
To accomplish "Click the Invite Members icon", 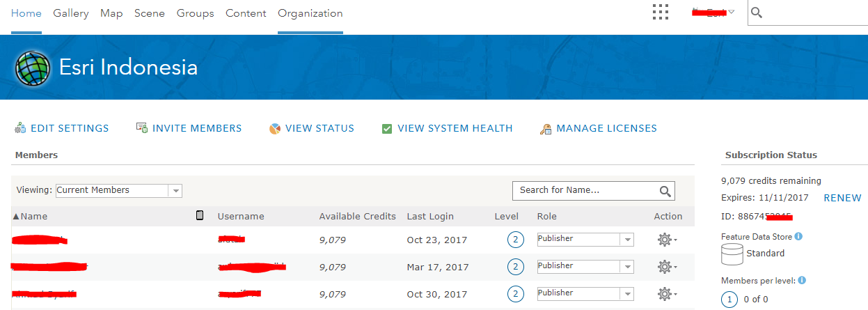I will tap(141, 128).
